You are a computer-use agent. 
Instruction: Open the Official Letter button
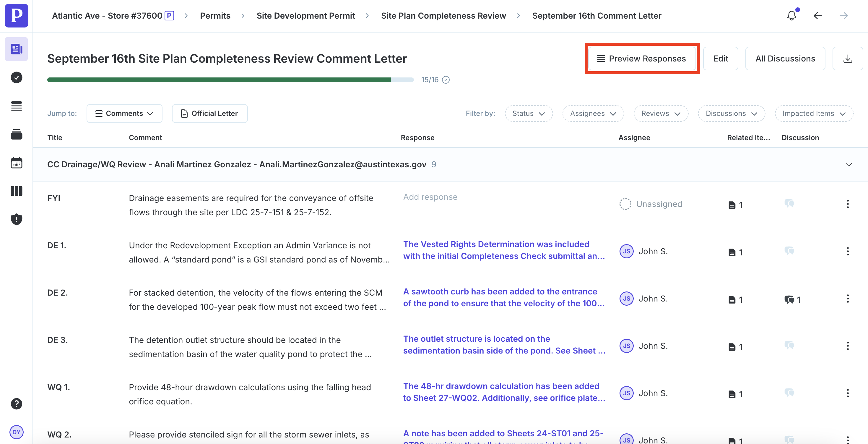(209, 114)
